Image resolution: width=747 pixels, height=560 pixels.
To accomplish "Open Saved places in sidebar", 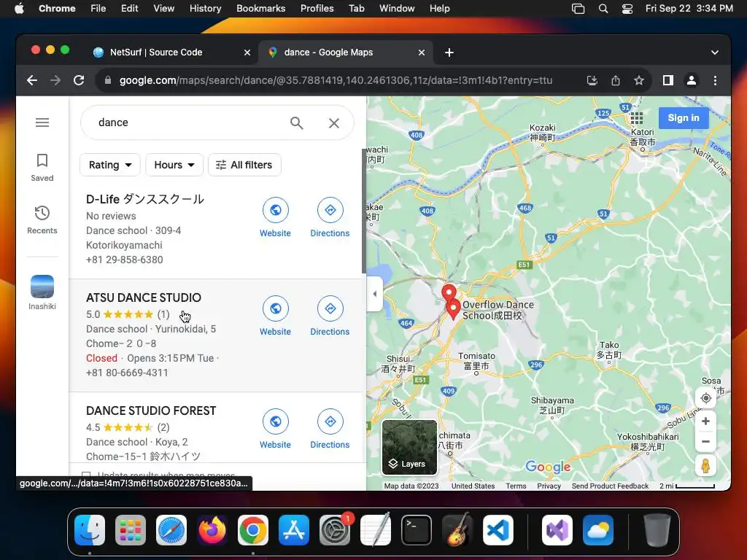I will click(42, 167).
